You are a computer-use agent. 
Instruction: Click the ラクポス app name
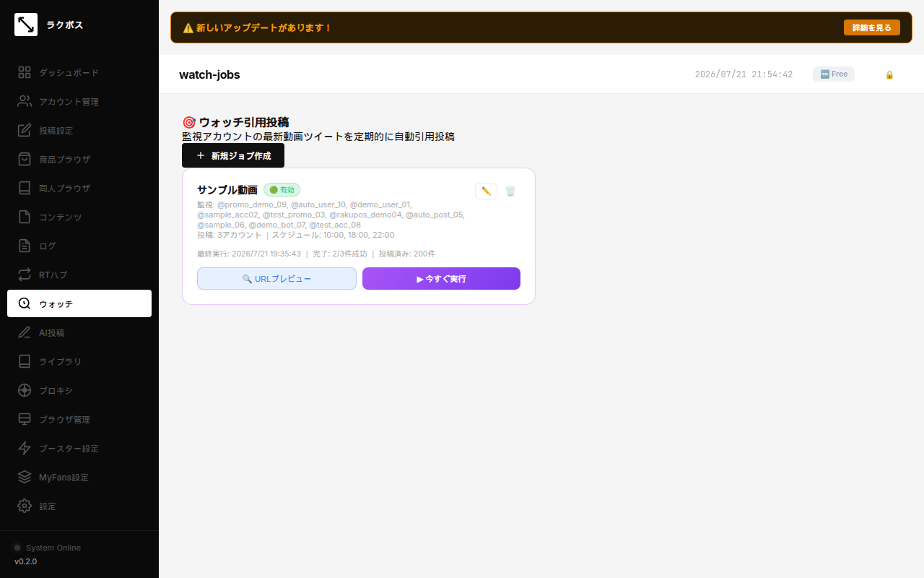tap(65, 25)
